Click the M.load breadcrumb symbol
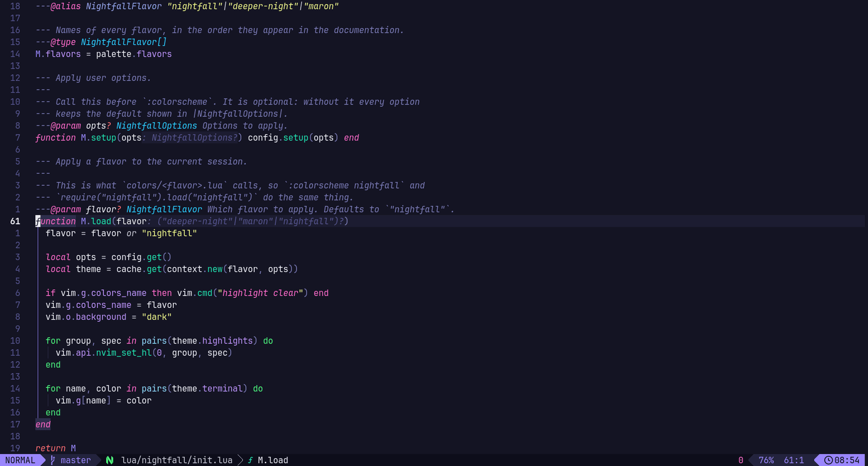The image size is (868, 466). [x=273, y=460]
